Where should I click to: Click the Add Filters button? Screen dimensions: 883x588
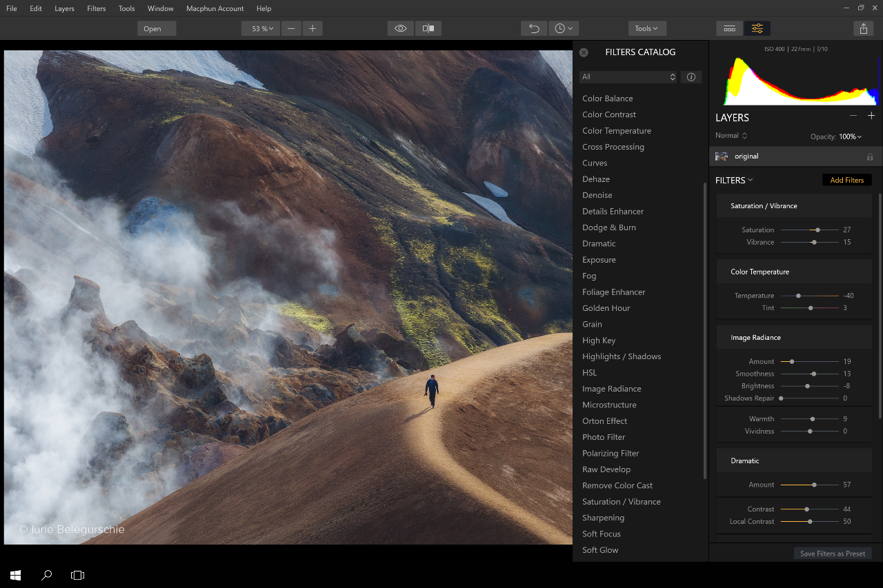[x=847, y=180]
